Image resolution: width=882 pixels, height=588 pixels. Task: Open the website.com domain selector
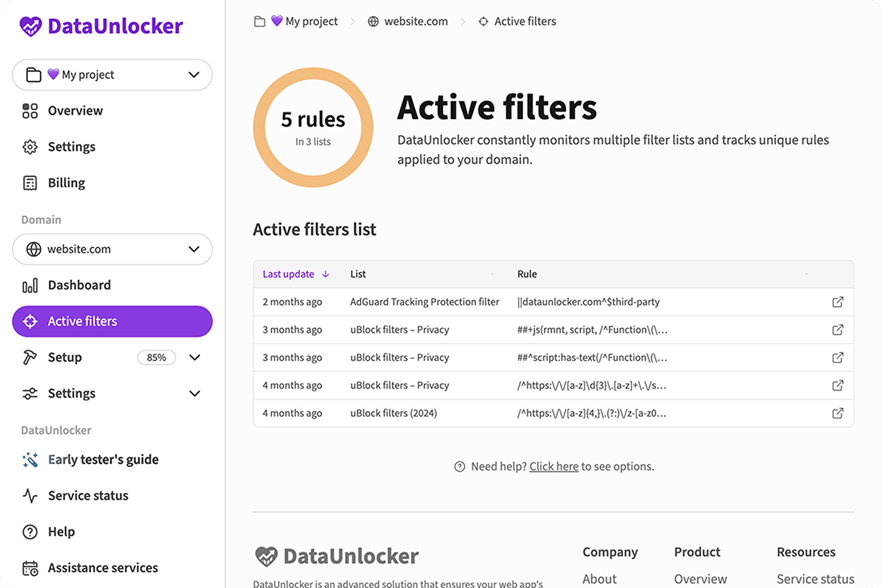(112, 249)
